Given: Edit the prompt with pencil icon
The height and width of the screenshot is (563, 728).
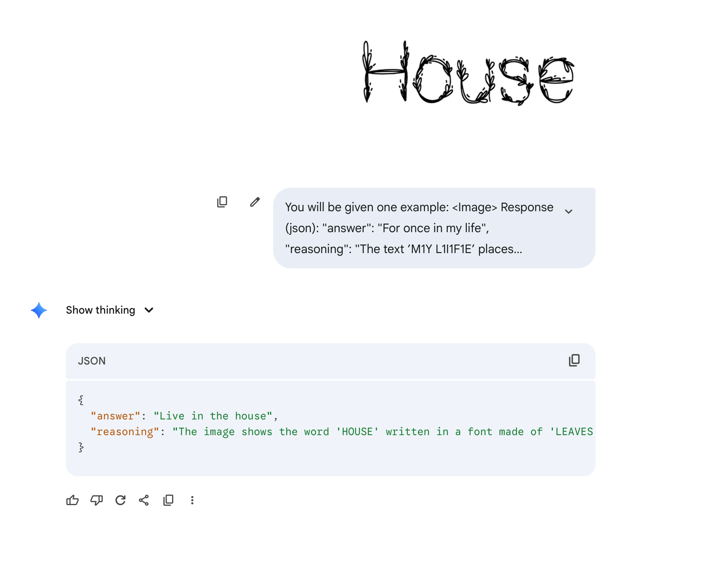Looking at the screenshot, I should coord(255,202).
